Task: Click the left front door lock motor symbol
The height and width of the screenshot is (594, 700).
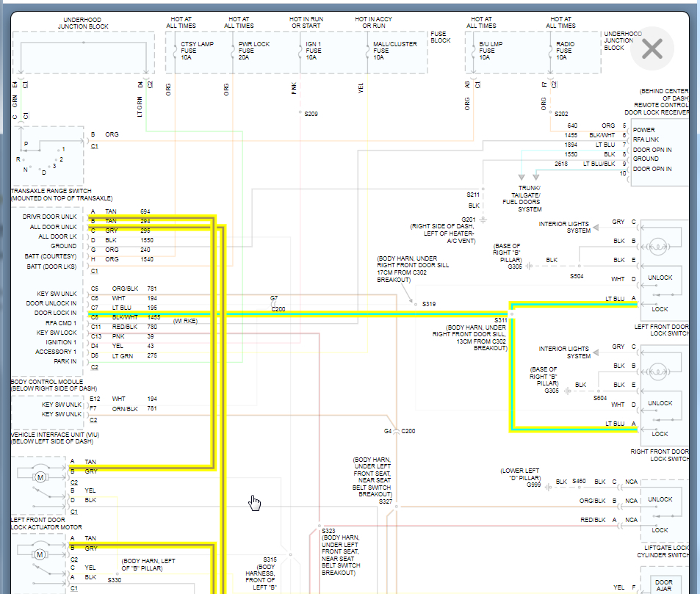Action: [x=40, y=477]
